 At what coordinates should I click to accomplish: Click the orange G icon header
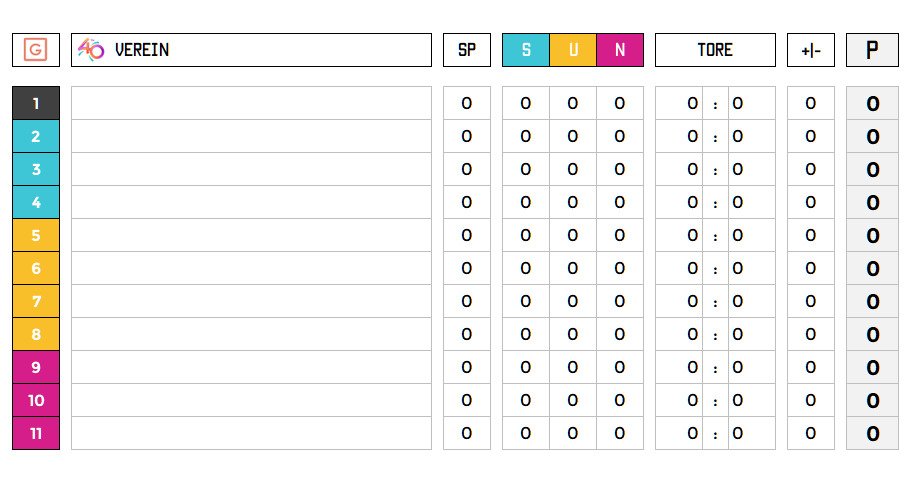pos(36,50)
